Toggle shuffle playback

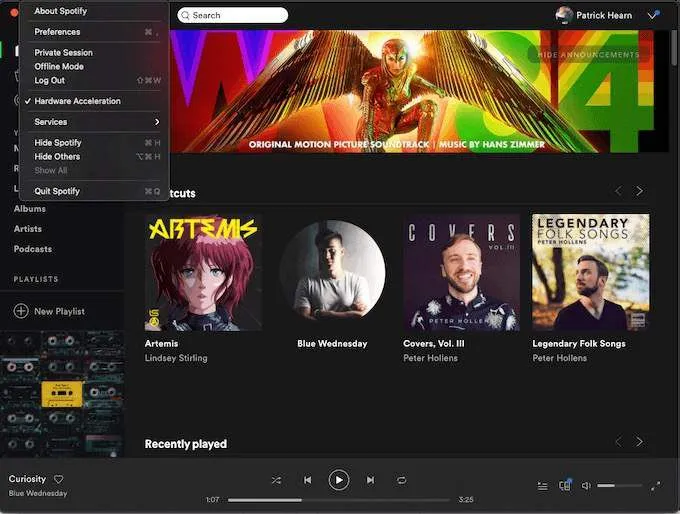click(x=276, y=480)
